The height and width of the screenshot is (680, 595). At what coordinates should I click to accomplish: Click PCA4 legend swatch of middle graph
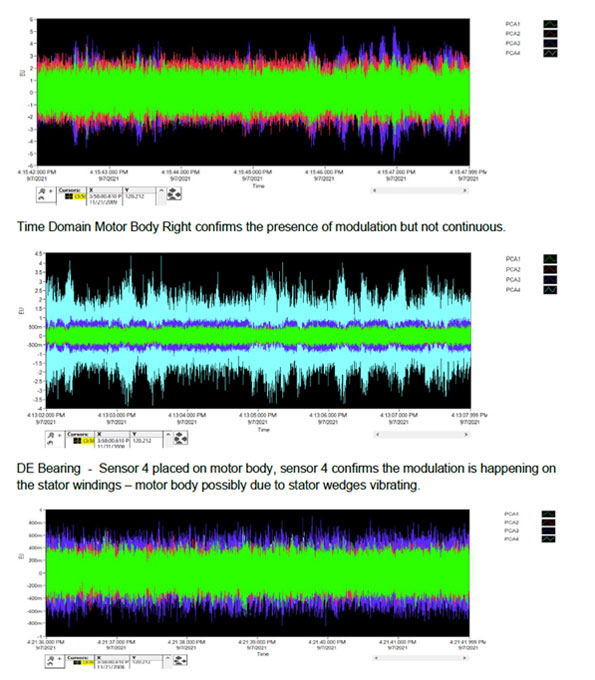click(550, 290)
